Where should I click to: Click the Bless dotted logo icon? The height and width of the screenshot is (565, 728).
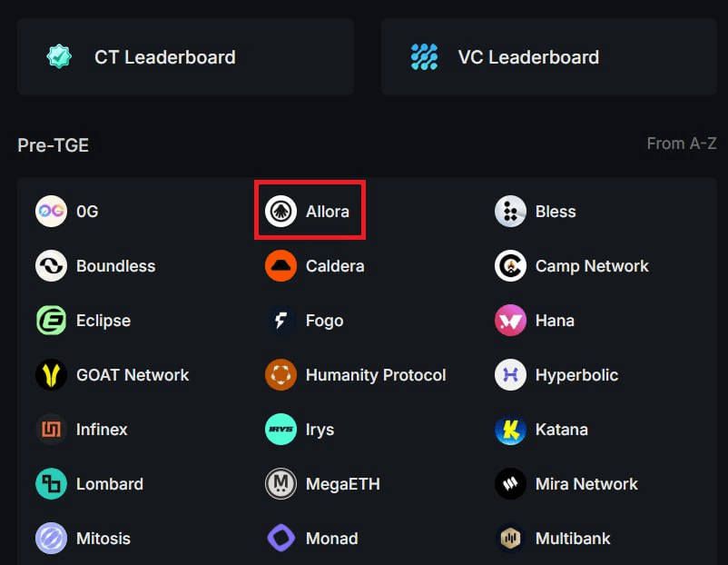(x=510, y=212)
